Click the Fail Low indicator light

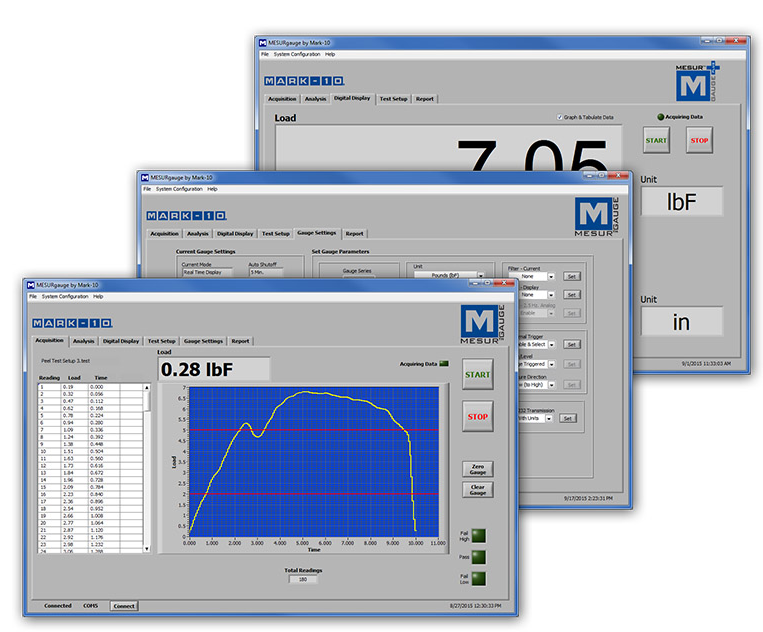pos(477,578)
